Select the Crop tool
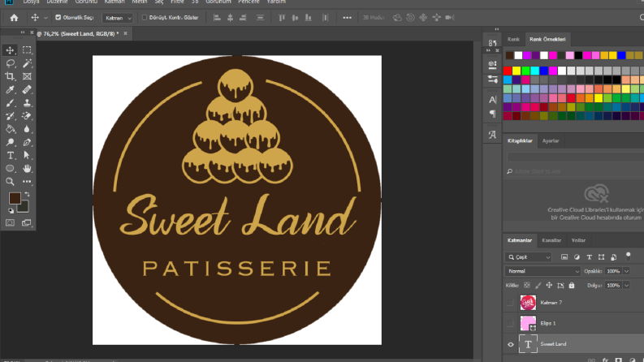644x362 pixels. point(10,76)
